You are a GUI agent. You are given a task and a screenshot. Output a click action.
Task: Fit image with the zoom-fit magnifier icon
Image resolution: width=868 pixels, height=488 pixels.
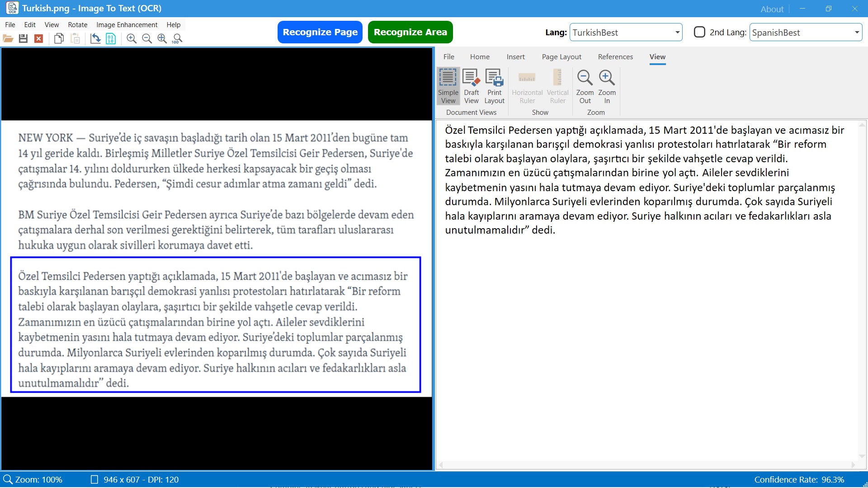(162, 39)
